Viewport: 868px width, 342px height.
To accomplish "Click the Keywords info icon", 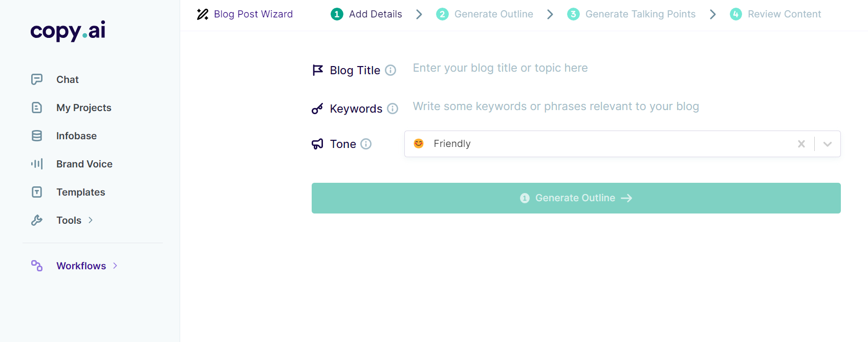I will [393, 109].
